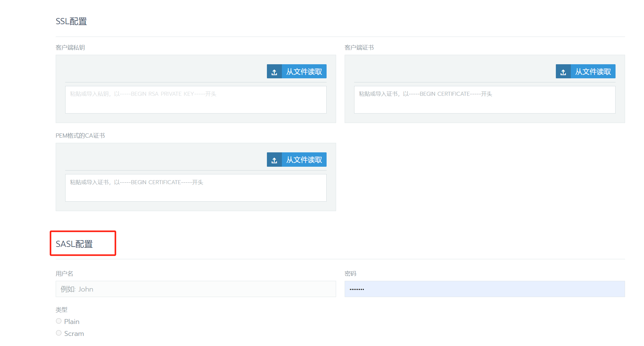The width and height of the screenshot is (644, 346).
Task: Click upload icon for PEM格式的CA证书 section
Action: click(x=274, y=160)
